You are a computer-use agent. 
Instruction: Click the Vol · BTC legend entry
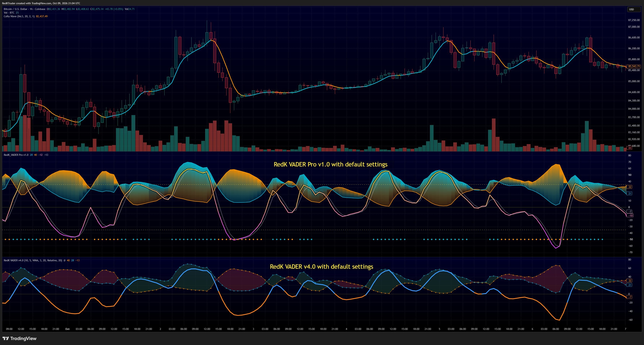(x=9, y=13)
